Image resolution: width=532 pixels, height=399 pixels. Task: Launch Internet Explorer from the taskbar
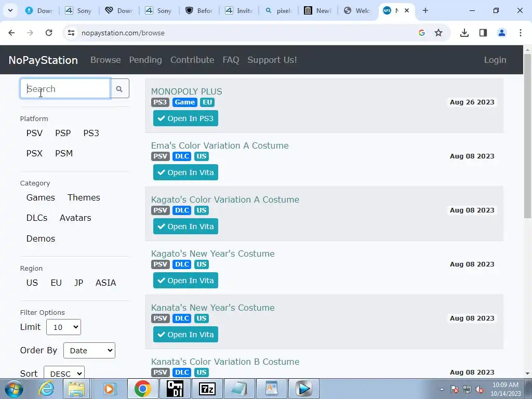(x=46, y=389)
